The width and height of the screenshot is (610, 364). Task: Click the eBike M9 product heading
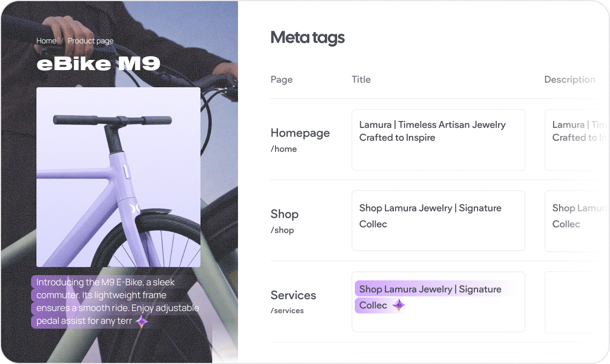click(99, 64)
